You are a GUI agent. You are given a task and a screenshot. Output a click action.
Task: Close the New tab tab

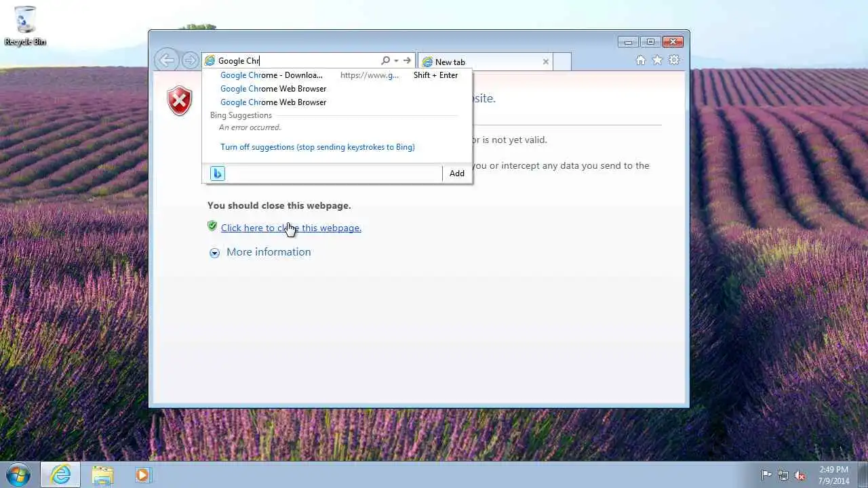[x=545, y=62]
